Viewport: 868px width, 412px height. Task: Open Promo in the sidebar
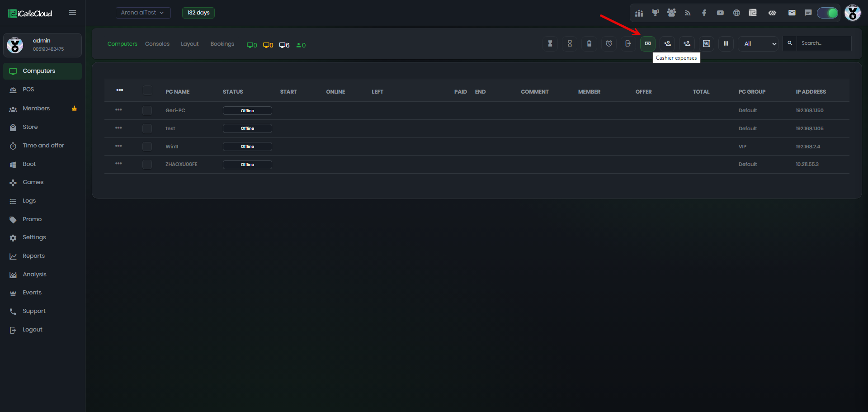coord(42,219)
